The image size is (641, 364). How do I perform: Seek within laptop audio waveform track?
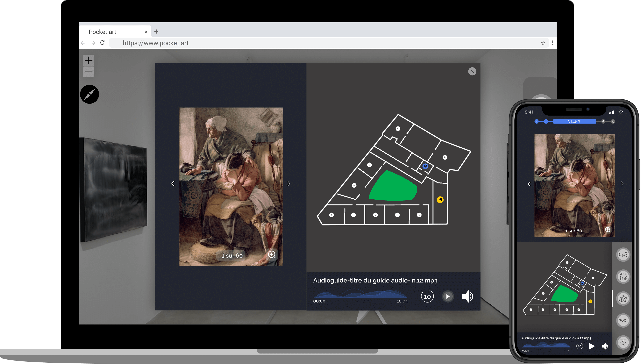360,294
